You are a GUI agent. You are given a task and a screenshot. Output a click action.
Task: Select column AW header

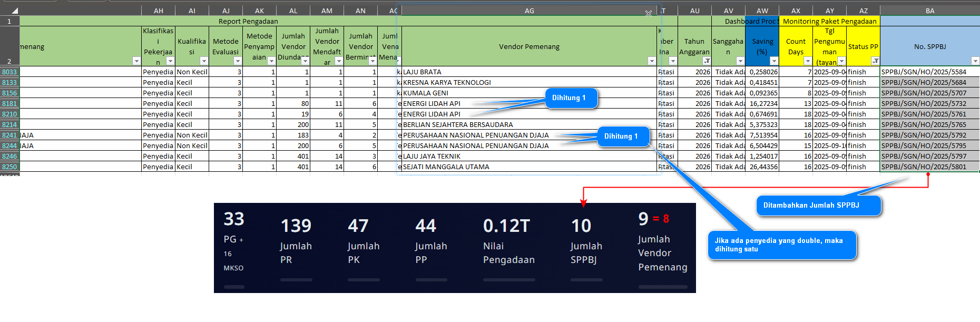pos(762,11)
